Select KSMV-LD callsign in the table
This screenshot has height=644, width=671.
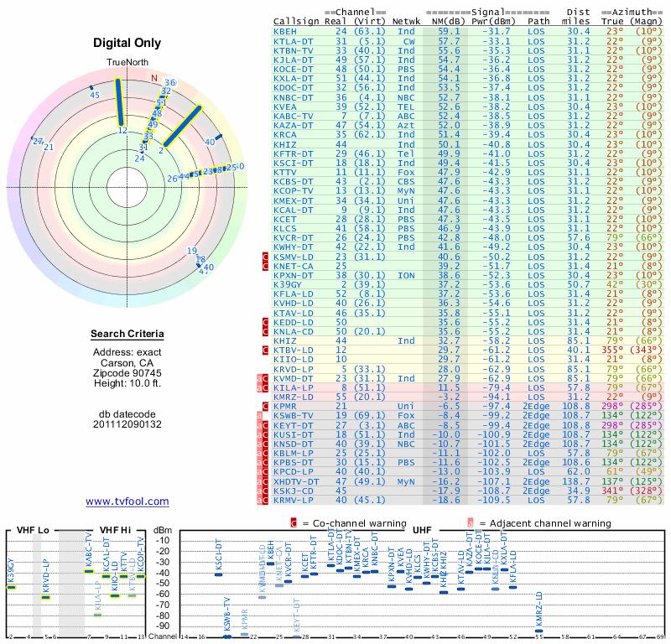pos(293,257)
